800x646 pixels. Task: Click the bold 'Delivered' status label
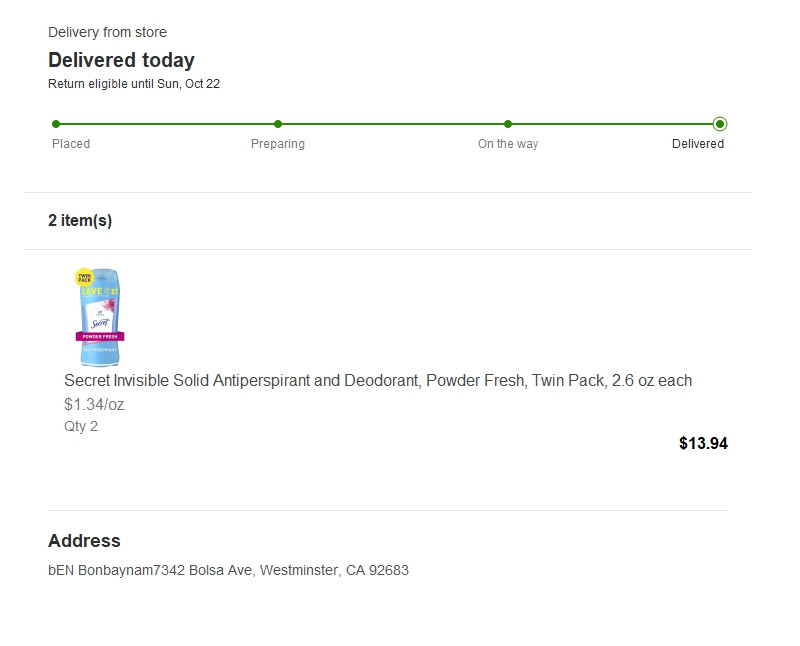tap(698, 144)
